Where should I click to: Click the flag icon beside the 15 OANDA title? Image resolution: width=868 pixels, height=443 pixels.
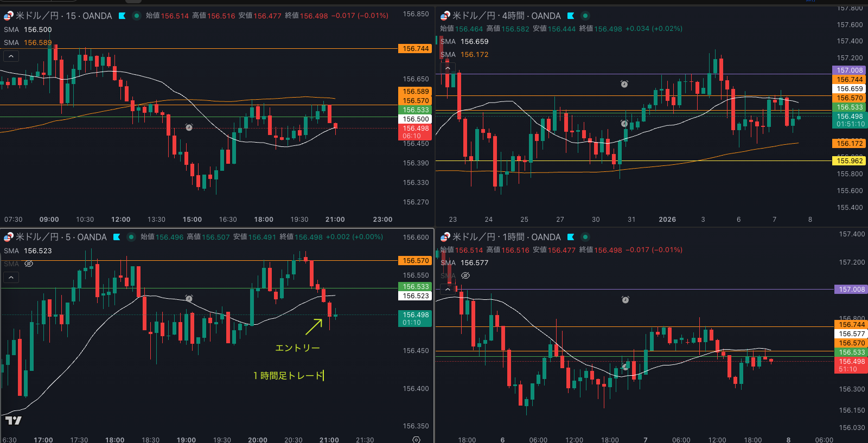click(x=122, y=16)
